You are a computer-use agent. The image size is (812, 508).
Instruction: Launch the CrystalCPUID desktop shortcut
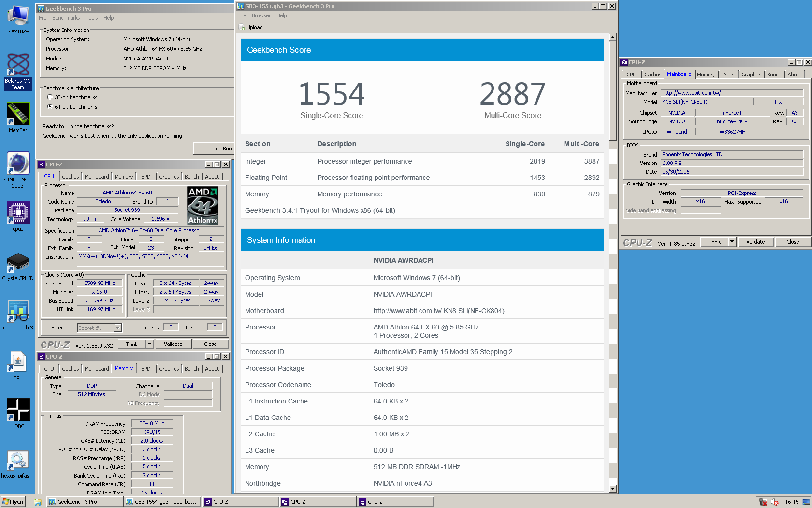point(18,266)
